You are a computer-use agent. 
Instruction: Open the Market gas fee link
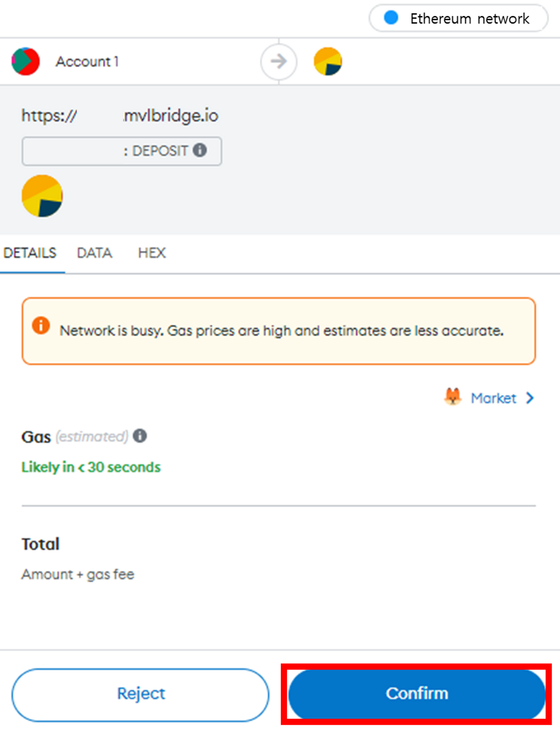(493, 398)
